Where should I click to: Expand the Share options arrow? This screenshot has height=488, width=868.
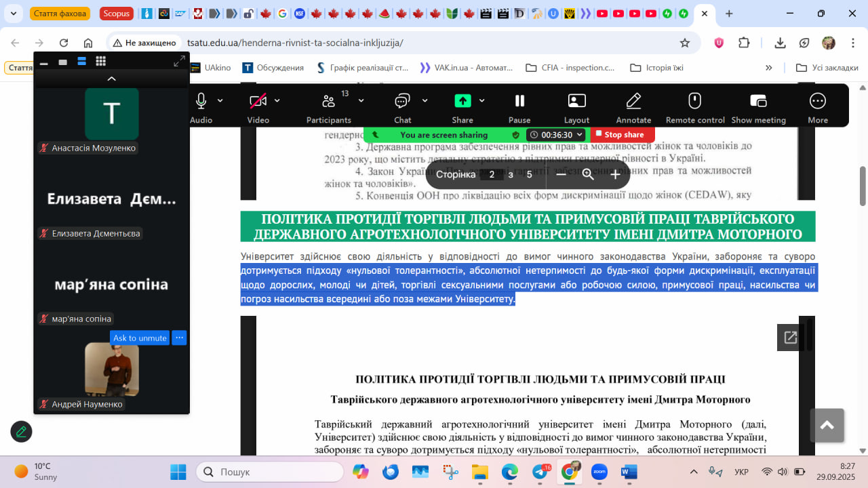click(482, 100)
